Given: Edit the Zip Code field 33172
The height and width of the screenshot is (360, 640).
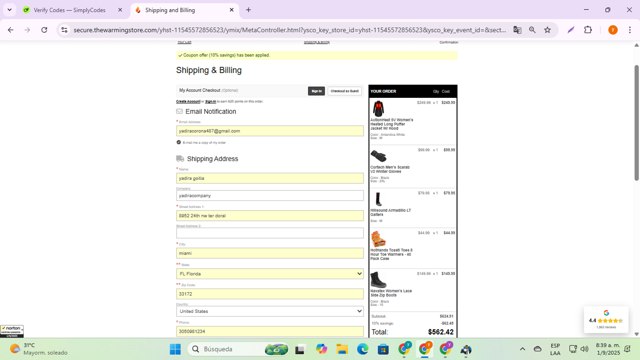Looking at the screenshot, I should tap(270, 293).
